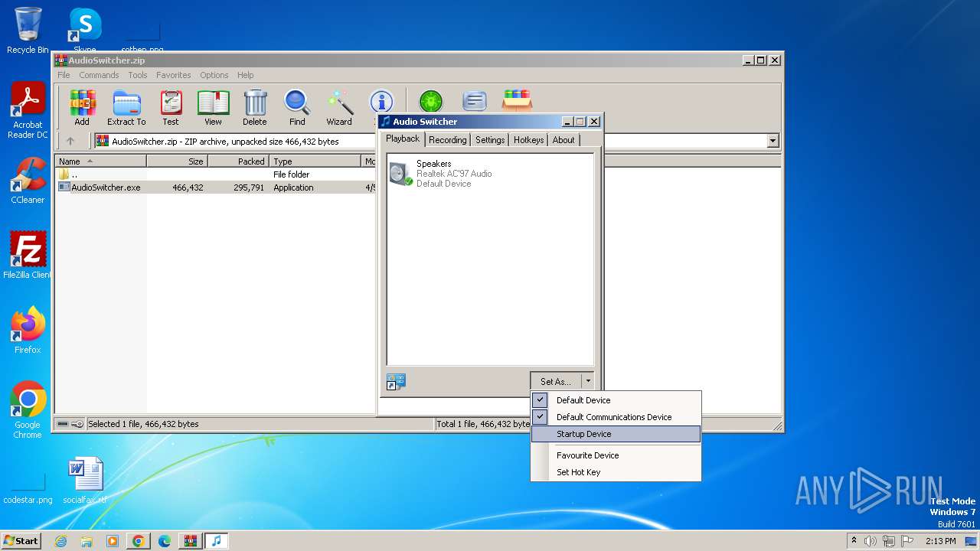Image resolution: width=980 pixels, height=551 pixels.
Task: Launch the Wizard wand icon
Action: pyautogui.click(x=339, y=107)
